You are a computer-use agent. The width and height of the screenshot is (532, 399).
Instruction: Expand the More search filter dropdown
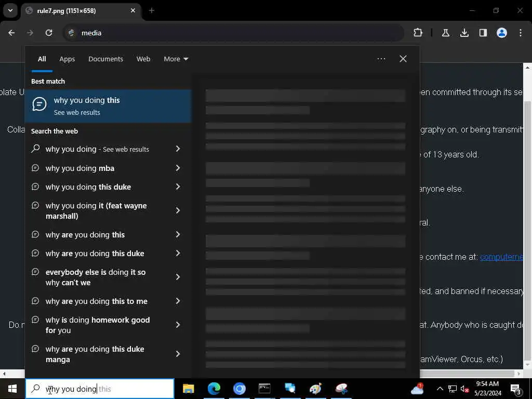point(176,59)
